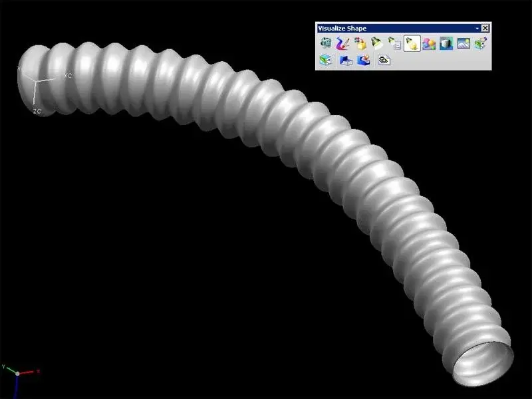
Task: Open Advanced Lights lamp-with-list icon
Action: [x=394, y=44]
